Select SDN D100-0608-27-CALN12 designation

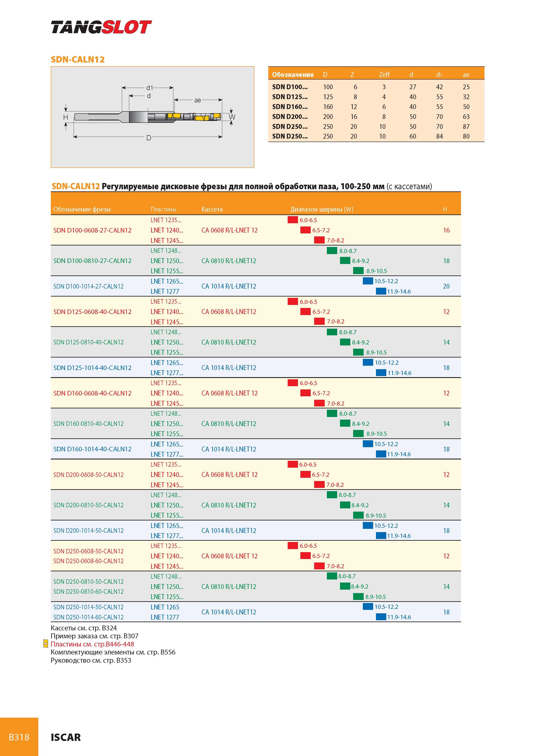pos(92,231)
